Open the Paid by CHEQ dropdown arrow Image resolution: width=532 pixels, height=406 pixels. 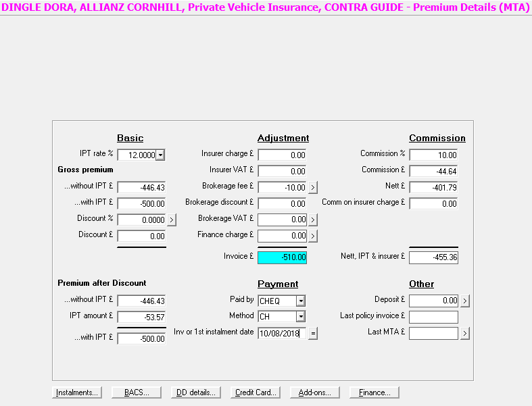click(301, 301)
